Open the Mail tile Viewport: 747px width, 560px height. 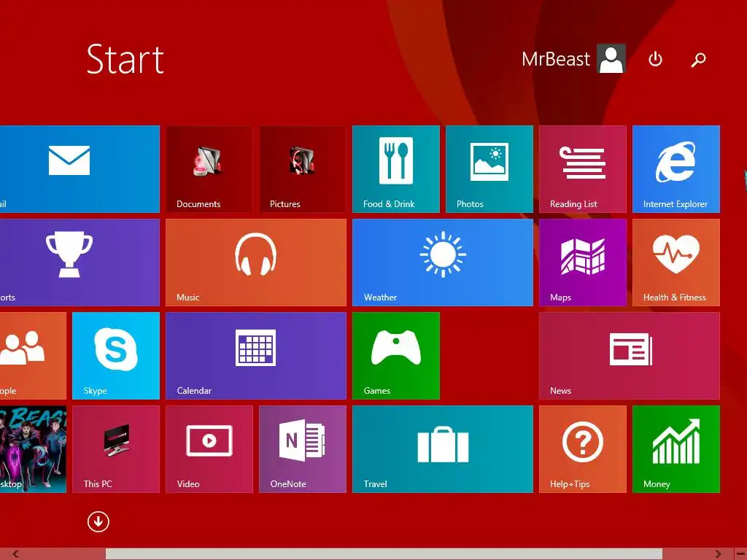[x=80, y=169]
